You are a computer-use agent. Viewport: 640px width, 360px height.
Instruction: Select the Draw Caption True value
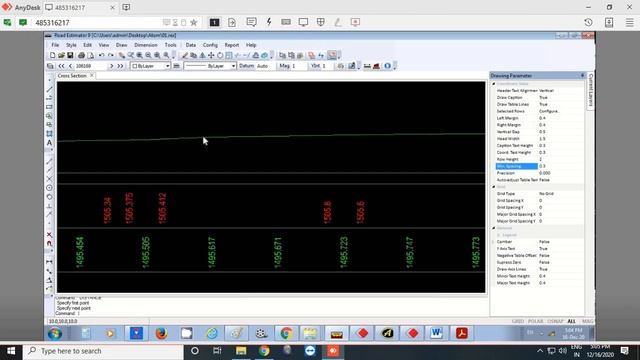click(x=543, y=98)
